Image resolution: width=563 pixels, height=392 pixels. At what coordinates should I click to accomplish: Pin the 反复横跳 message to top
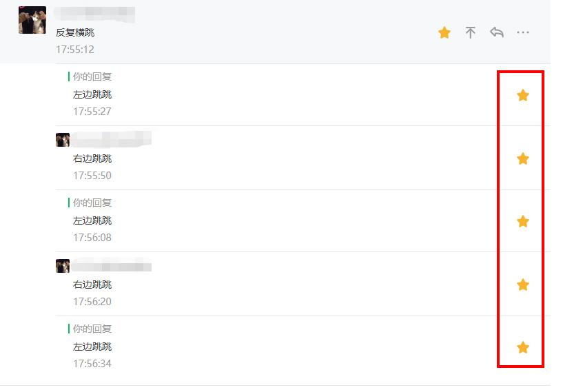coord(471,32)
